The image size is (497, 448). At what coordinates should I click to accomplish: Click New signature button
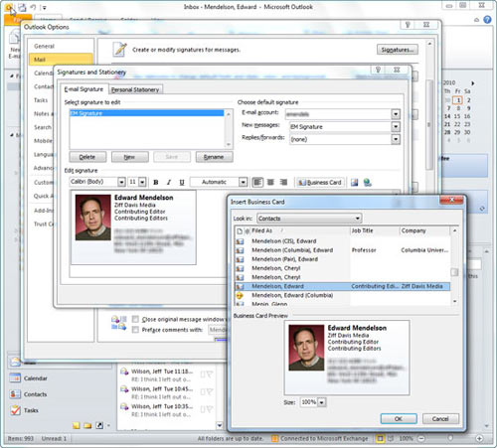point(129,157)
